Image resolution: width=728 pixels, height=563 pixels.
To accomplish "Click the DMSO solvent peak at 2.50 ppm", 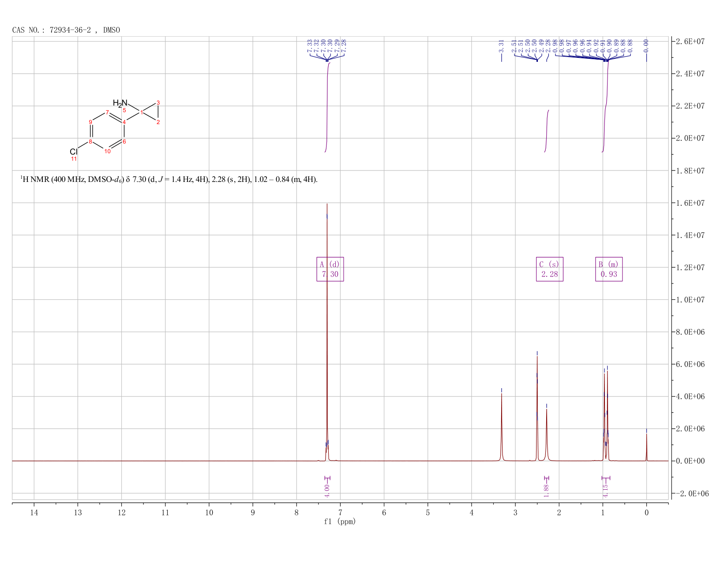I will pyautogui.click(x=537, y=408).
